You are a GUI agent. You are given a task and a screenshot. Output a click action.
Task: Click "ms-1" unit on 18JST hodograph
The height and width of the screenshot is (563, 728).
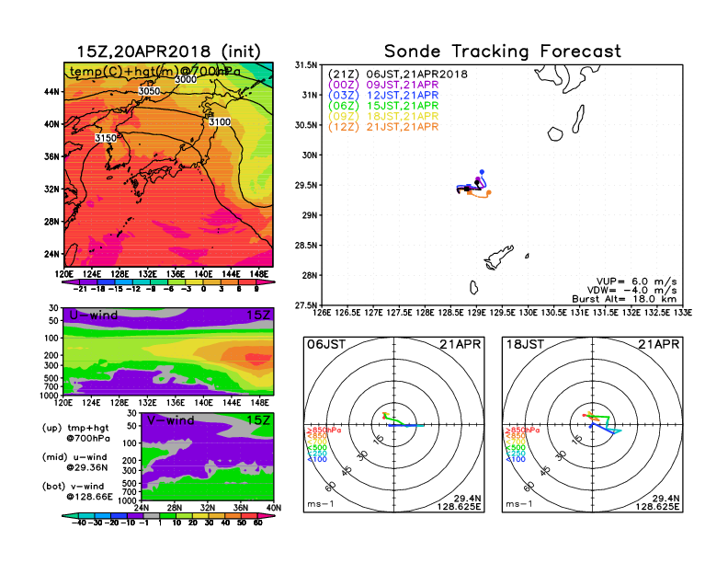(519, 504)
